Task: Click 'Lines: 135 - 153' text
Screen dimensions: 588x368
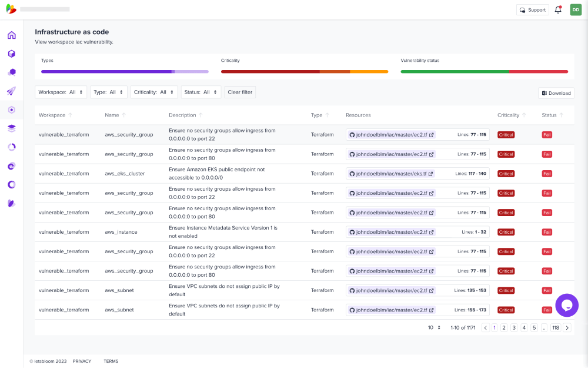Action: pyautogui.click(x=470, y=291)
